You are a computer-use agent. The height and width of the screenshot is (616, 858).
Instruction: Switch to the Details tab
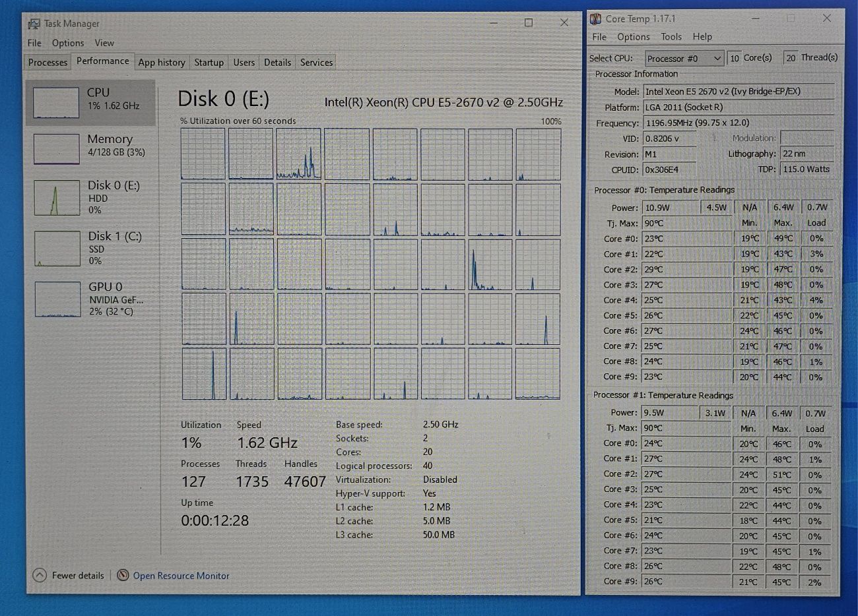tap(277, 62)
